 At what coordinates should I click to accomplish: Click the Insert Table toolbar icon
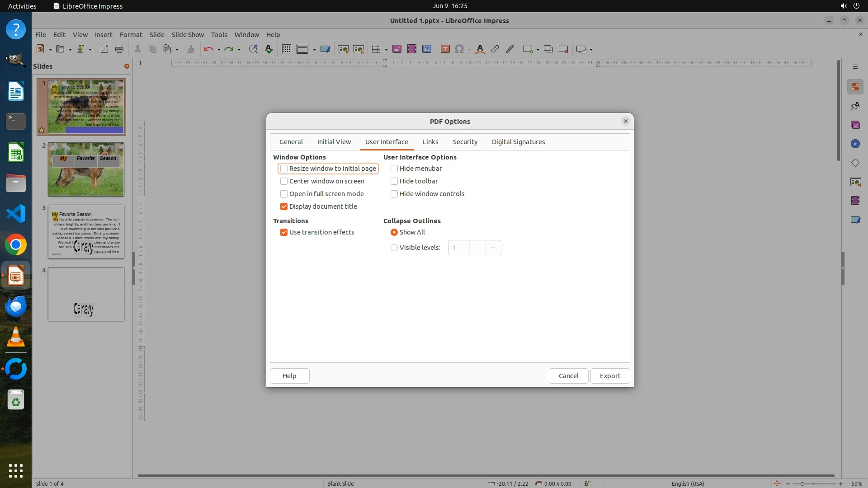[376, 49]
